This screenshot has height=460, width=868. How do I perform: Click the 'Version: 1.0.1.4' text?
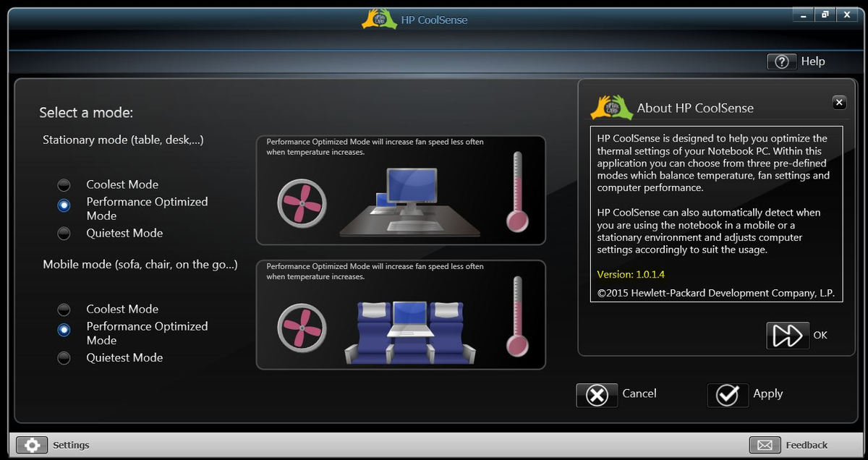[x=631, y=275]
